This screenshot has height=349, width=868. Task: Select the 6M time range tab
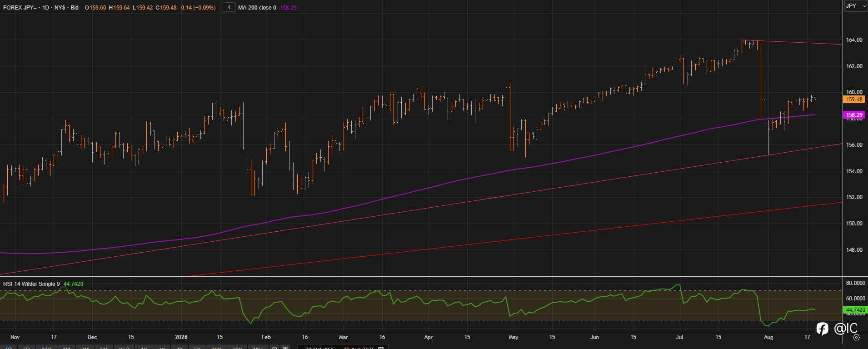[104, 348]
